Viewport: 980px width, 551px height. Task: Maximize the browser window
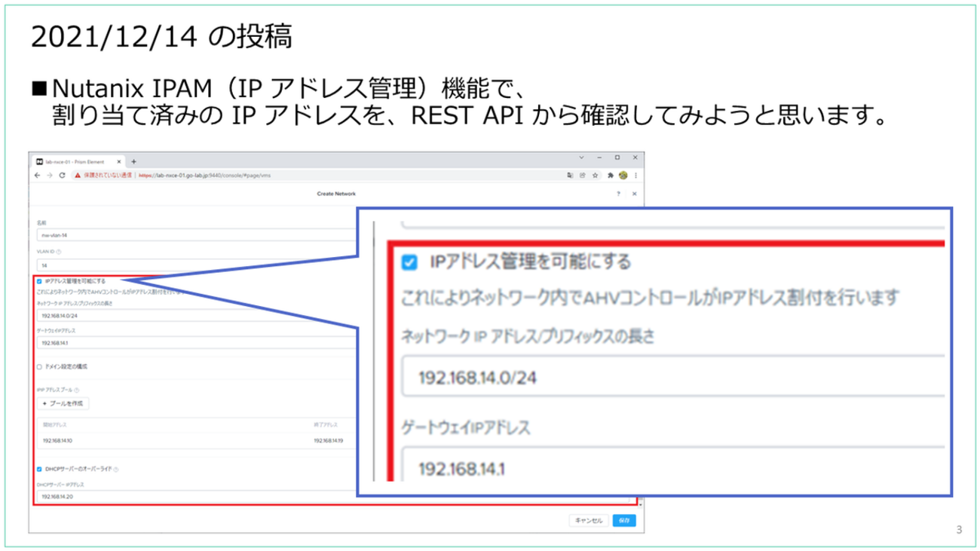(x=617, y=158)
